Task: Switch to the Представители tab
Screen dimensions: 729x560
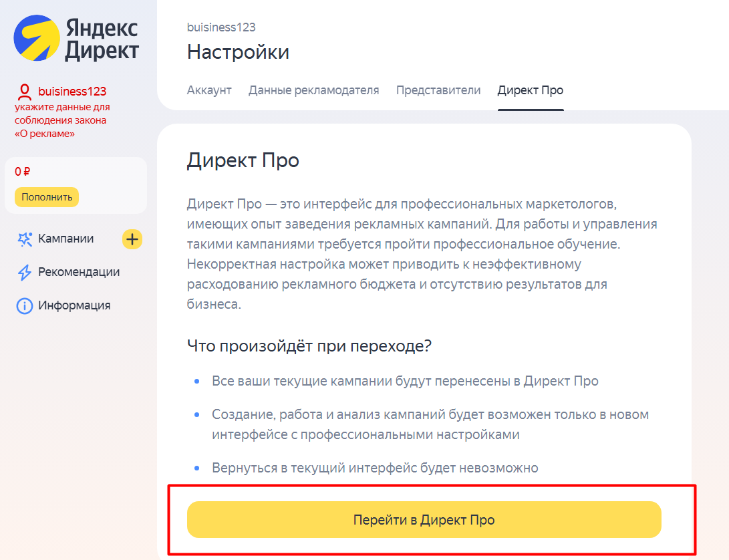Action: (x=438, y=90)
